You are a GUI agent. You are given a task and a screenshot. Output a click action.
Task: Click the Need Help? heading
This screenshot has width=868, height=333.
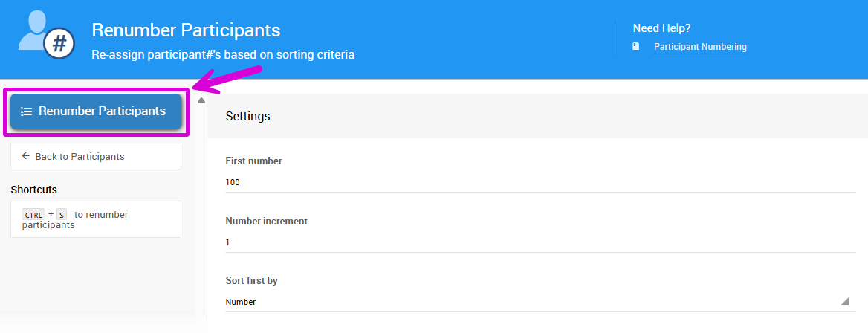[661, 28]
